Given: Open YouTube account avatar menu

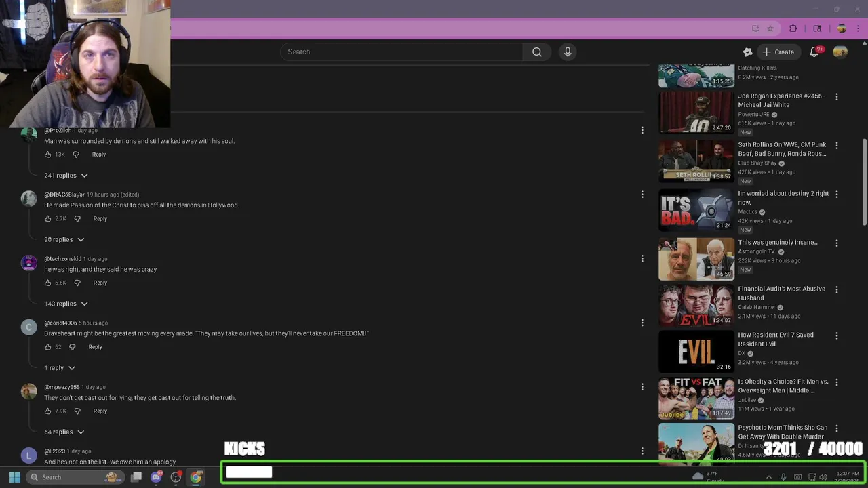Looking at the screenshot, I should pos(840,52).
